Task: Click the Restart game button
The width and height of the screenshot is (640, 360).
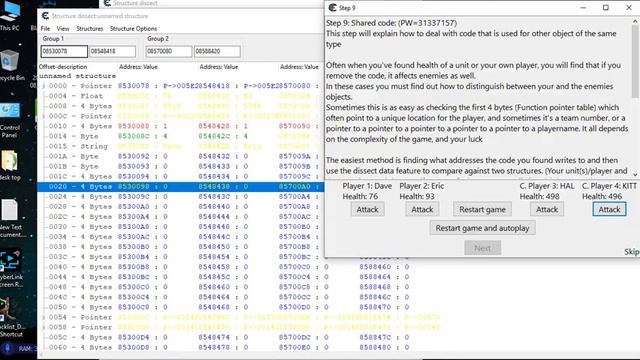Action: pos(482,209)
